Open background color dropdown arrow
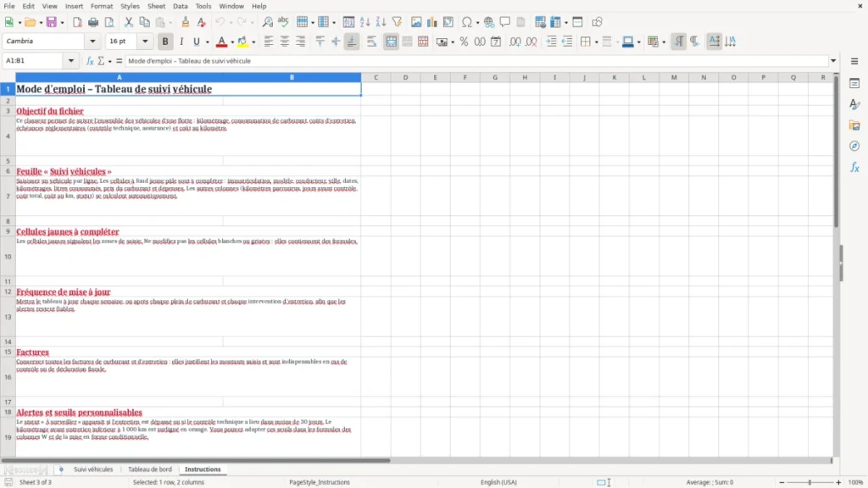 click(253, 42)
